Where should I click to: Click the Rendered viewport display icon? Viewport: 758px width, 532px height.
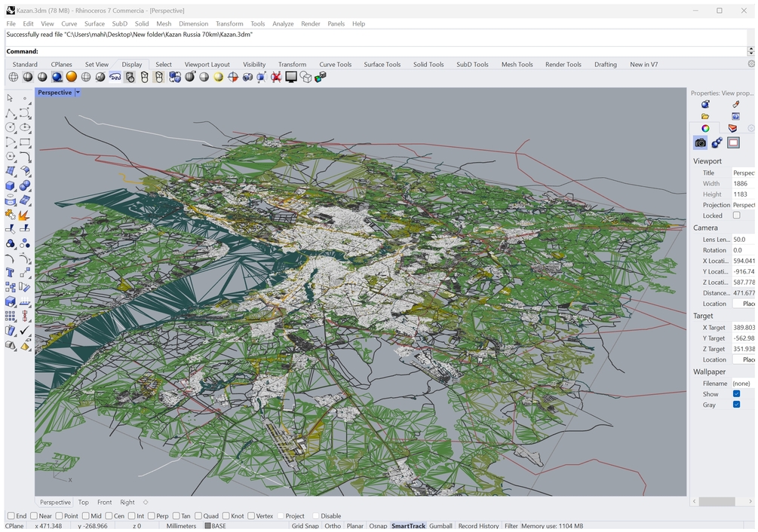[57, 77]
